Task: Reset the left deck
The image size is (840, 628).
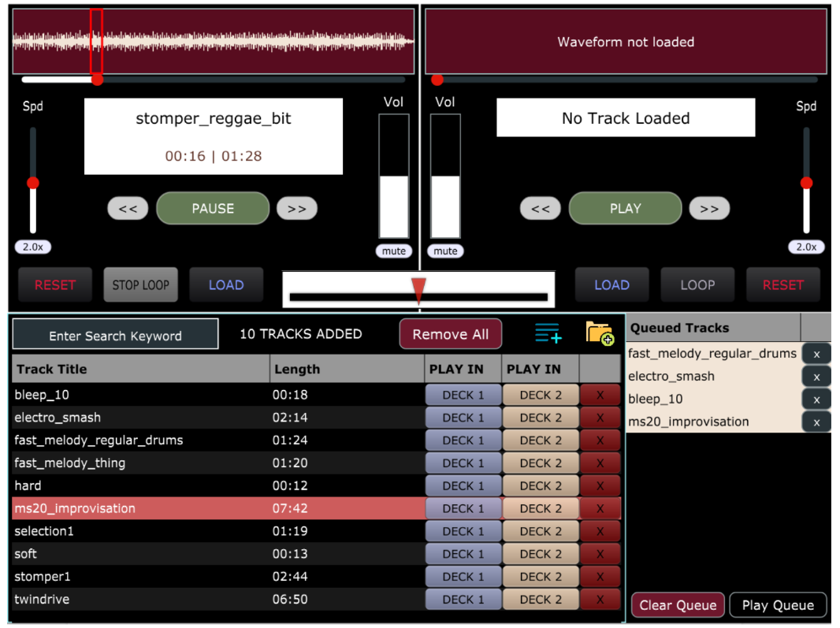Action: [x=55, y=285]
